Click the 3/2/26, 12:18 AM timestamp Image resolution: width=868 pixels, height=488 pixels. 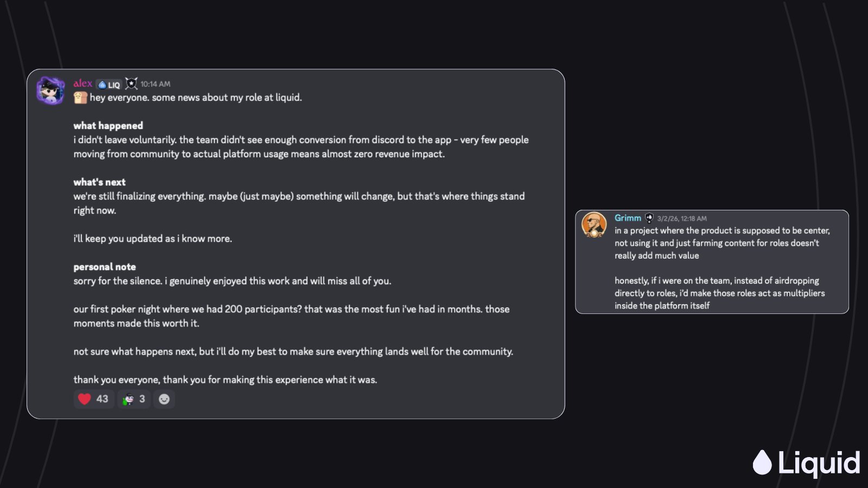(x=682, y=219)
